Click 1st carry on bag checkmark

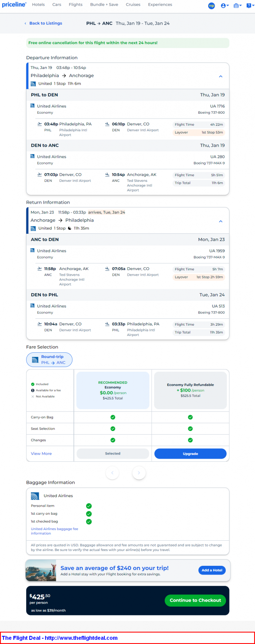pyautogui.click(x=89, y=514)
